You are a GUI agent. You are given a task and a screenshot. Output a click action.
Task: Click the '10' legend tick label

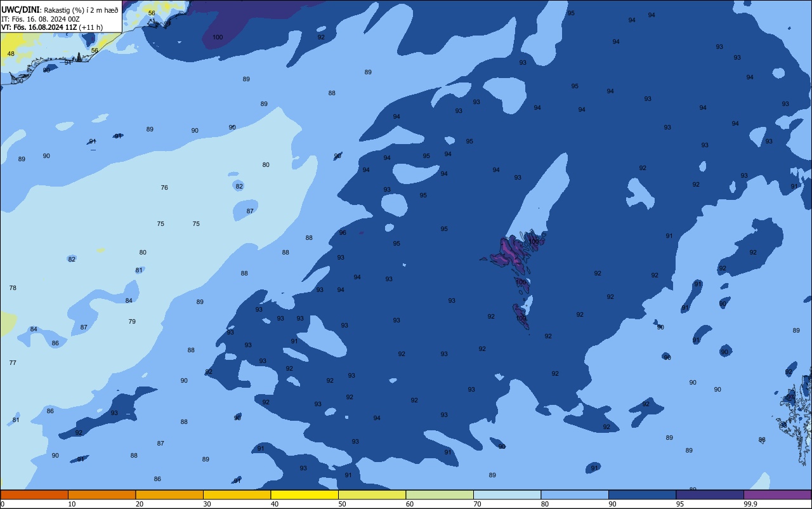tap(72, 504)
